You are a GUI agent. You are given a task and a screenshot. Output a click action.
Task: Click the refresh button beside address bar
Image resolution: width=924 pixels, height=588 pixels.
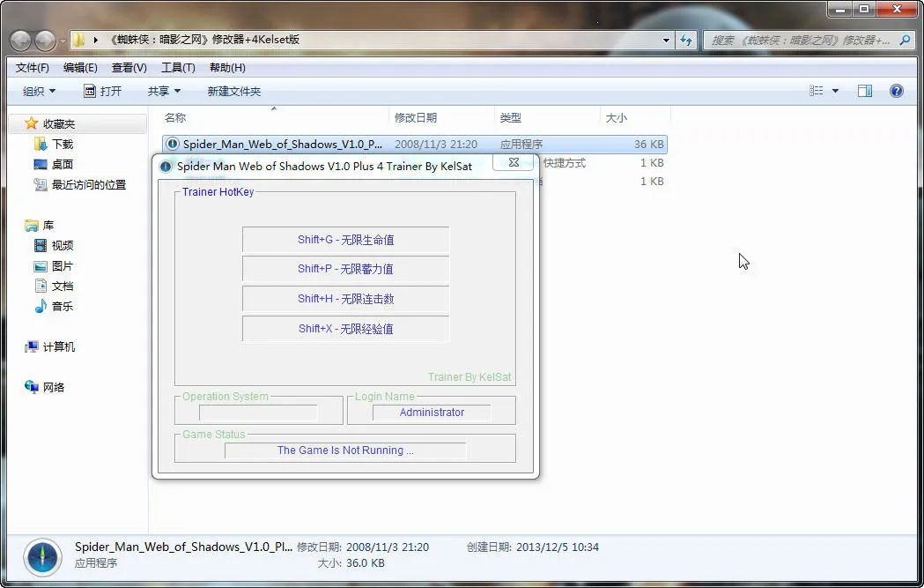[x=687, y=41]
